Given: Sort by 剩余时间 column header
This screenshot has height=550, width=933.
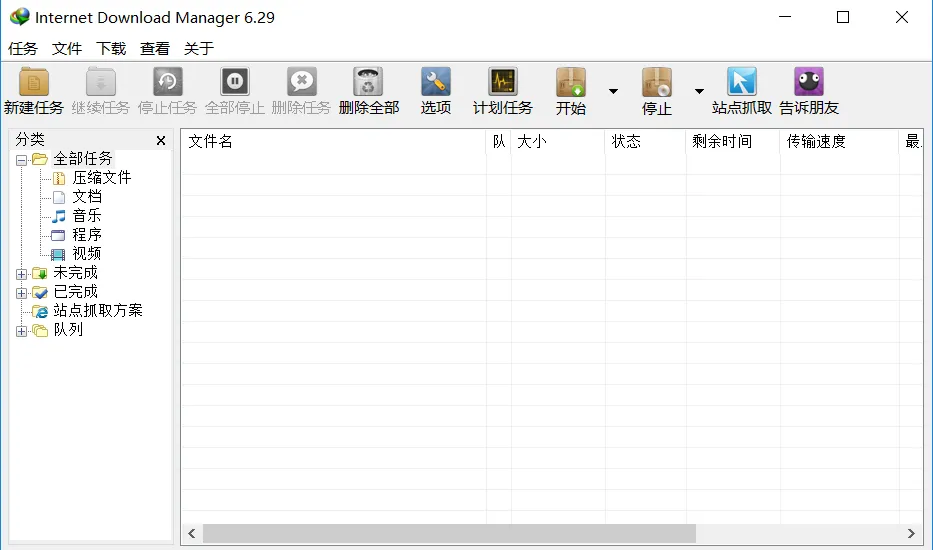Looking at the screenshot, I should [x=733, y=142].
